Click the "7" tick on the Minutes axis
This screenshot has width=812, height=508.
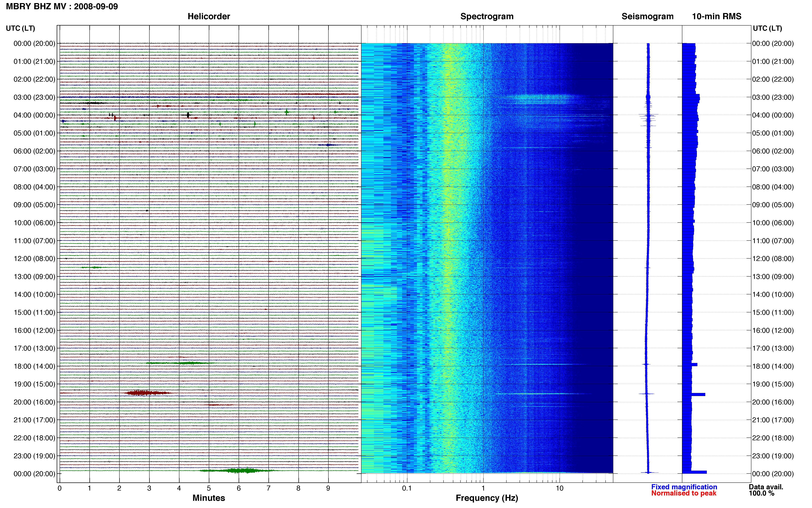(269, 488)
